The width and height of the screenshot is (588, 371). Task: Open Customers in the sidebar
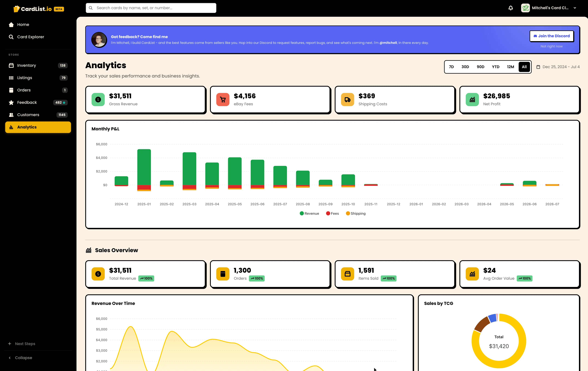[38, 115]
